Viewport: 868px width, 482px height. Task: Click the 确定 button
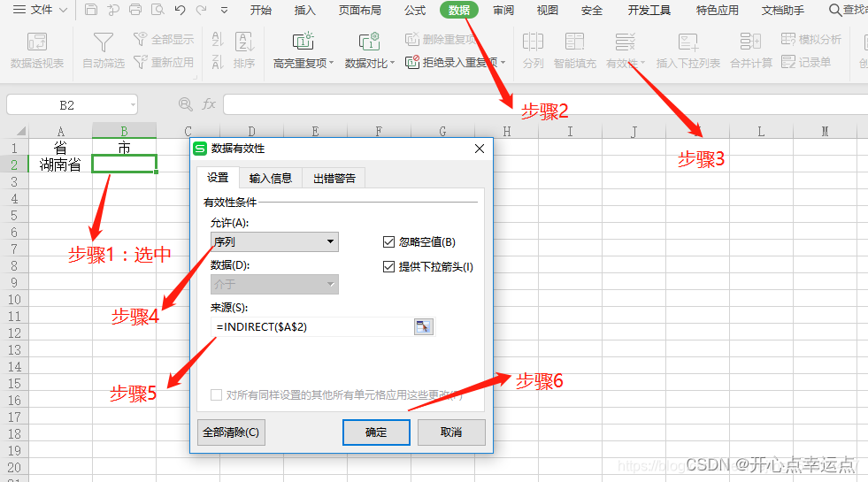click(376, 432)
